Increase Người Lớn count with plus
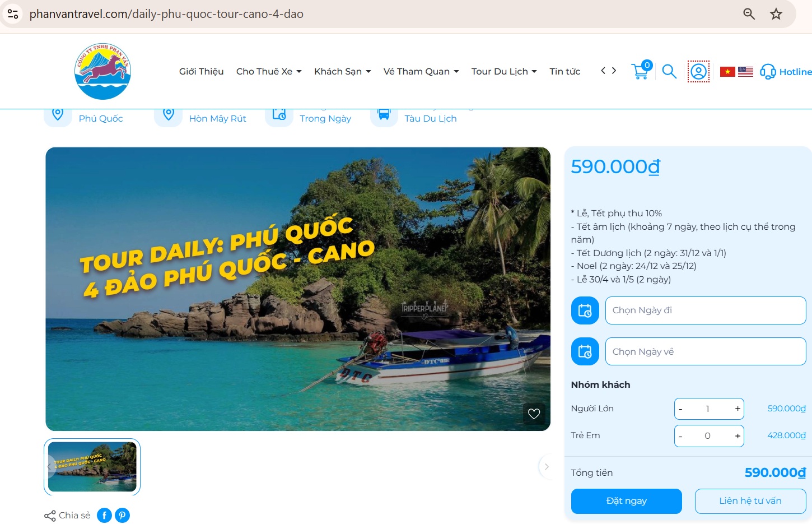 [x=738, y=409]
